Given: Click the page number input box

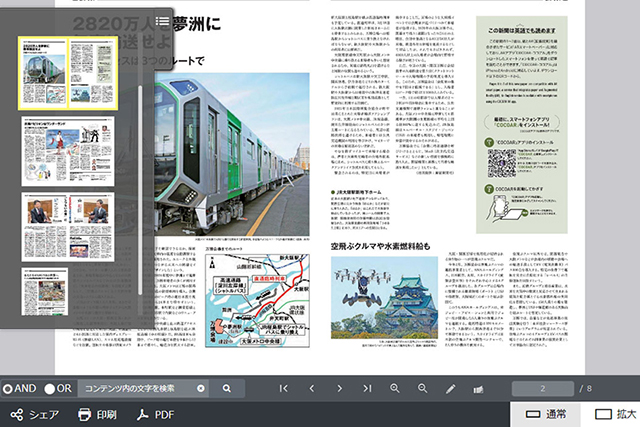Looking at the screenshot, I should pos(542,388).
